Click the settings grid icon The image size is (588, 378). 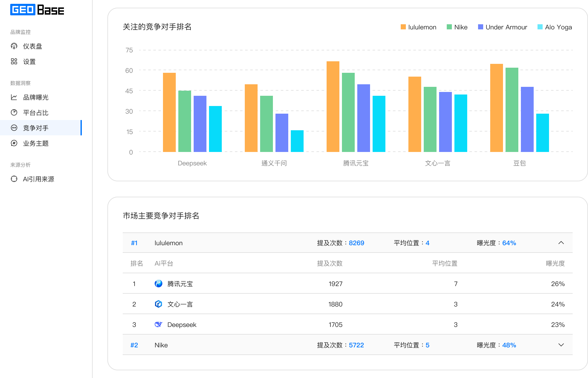[14, 62]
